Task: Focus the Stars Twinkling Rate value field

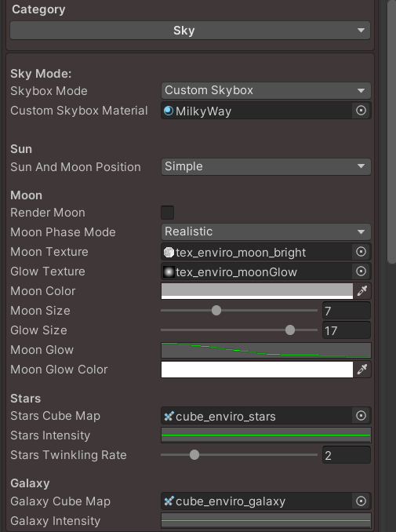Action: coord(347,455)
